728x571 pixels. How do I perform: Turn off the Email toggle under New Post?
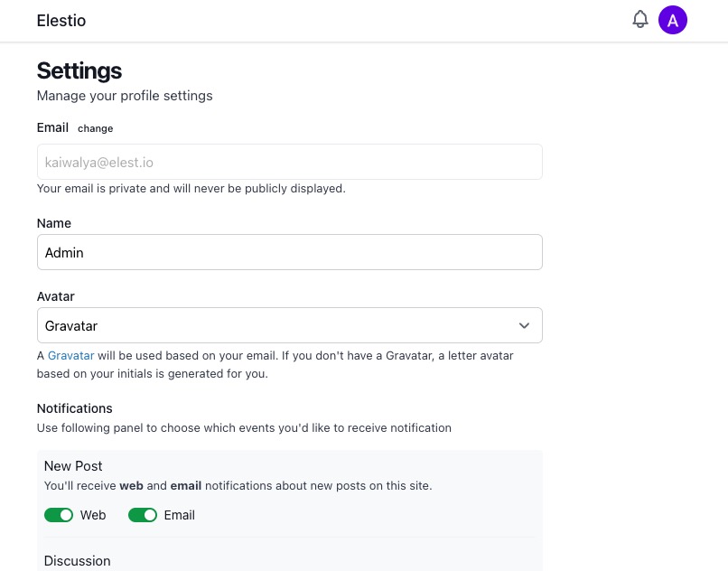coord(143,514)
